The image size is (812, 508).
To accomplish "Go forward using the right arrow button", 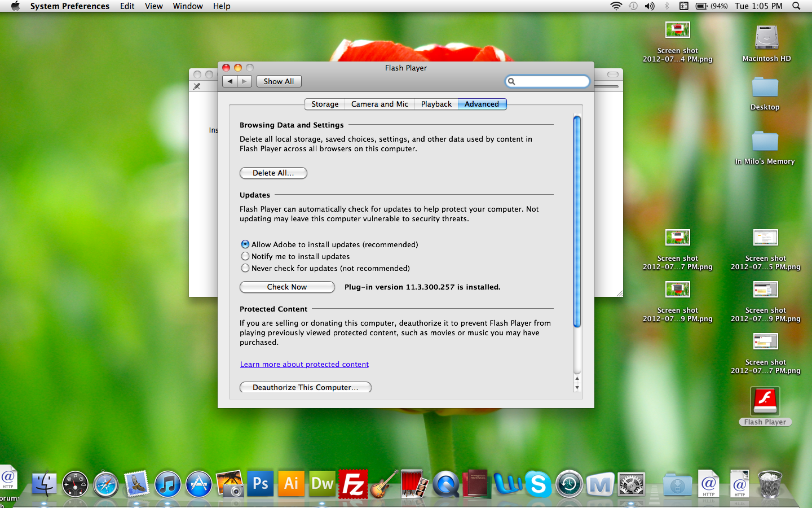I will 244,81.
